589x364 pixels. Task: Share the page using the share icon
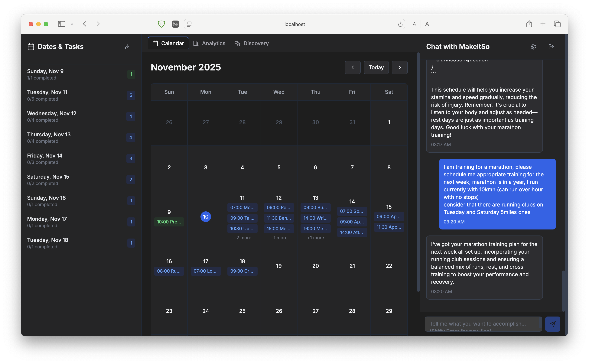coord(529,24)
